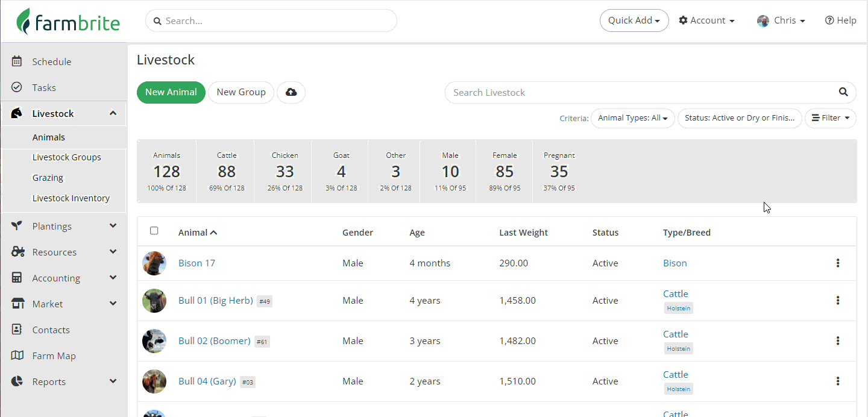Click the magnifier in Search Livestock field

(843, 92)
